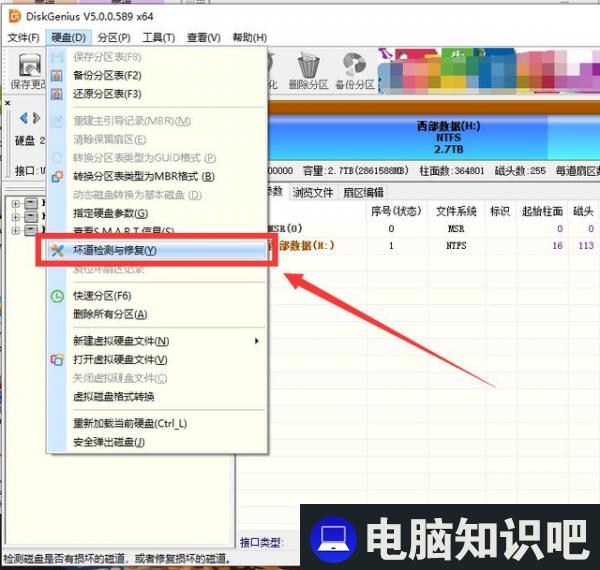
Task: Click starting cylinder value 16
Action: [557, 245]
